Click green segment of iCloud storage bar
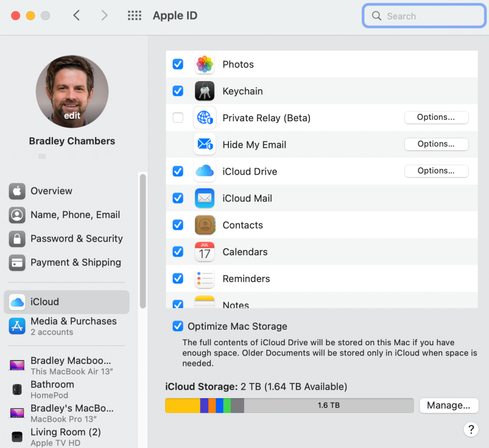Viewport: 489px width, 448px height. (227, 405)
